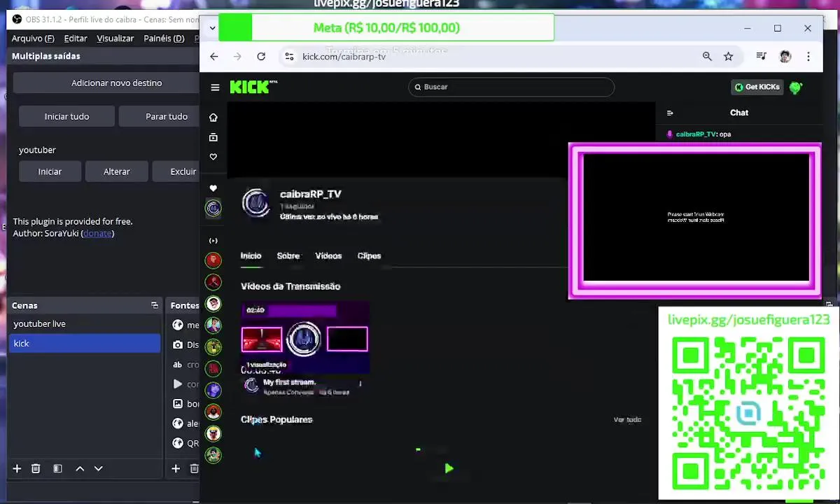Add a new scene in Cenas panel

[17, 468]
